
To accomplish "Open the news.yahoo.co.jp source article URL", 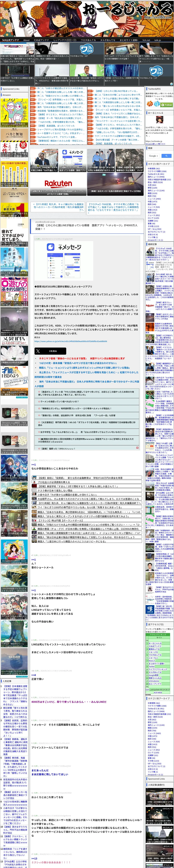I will click(x=70, y=341).
